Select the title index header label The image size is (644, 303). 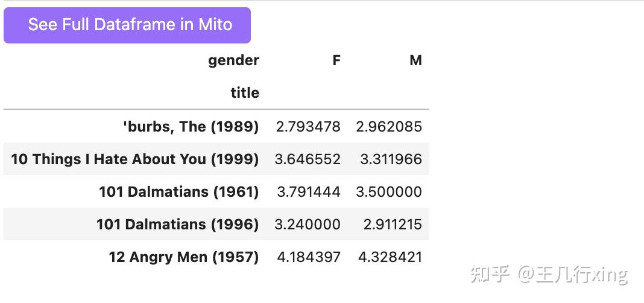(245, 93)
